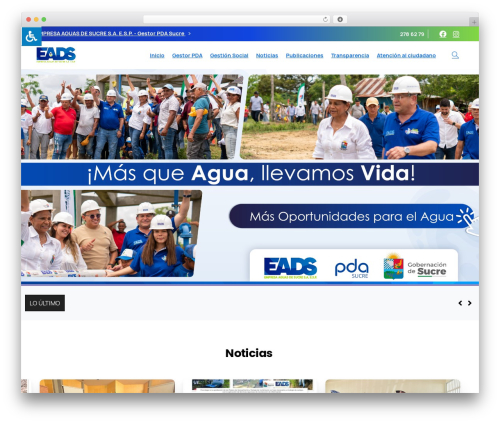Show previous item in Lo Último ticker
The width and height of the screenshot is (500, 423).
(460, 303)
